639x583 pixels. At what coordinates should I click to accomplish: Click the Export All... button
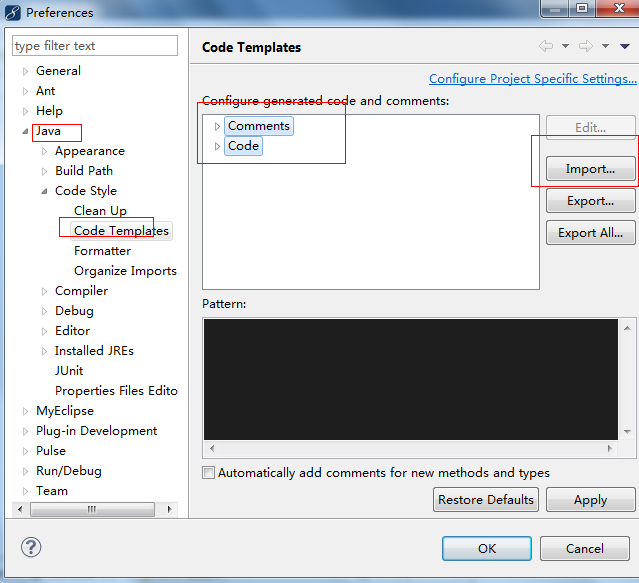tap(591, 233)
